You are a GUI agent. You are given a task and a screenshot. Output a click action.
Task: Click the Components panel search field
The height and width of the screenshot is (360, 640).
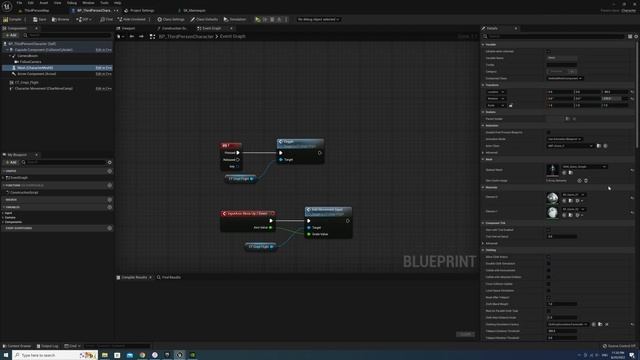pyautogui.click(x=67, y=36)
